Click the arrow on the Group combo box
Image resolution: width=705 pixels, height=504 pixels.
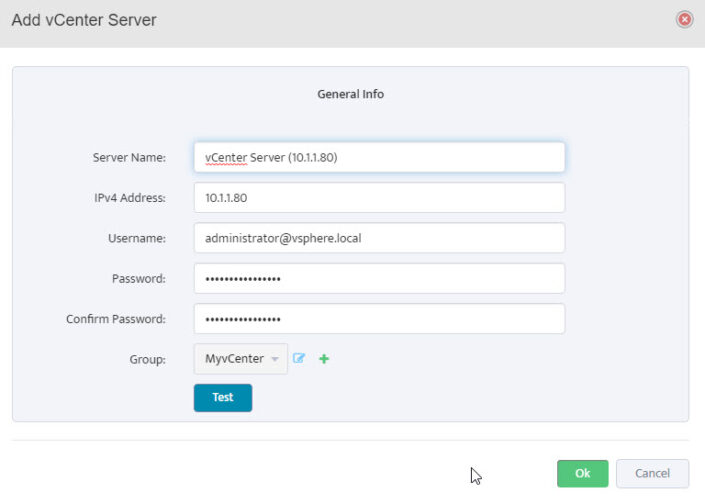click(x=275, y=359)
